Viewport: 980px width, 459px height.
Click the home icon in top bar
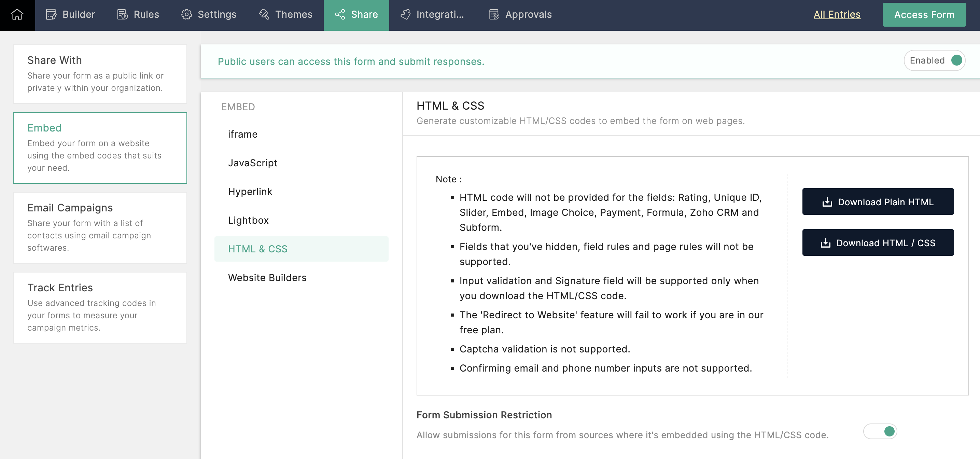[x=17, y=14]
